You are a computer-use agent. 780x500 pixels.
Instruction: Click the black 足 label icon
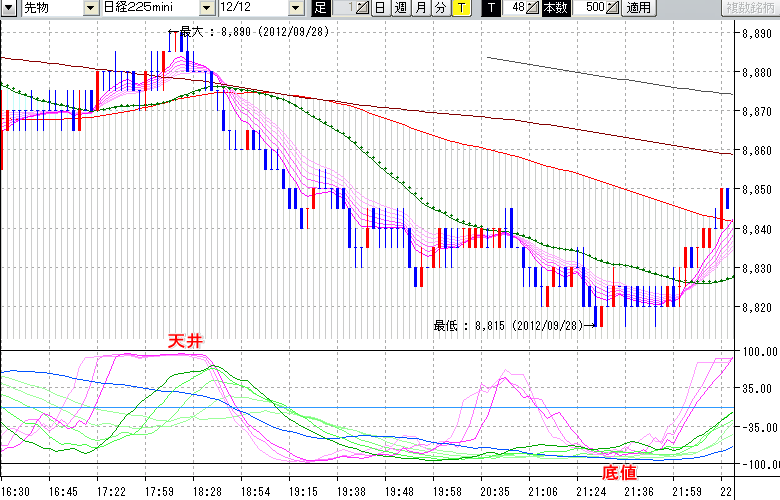(x=320, y=8)
